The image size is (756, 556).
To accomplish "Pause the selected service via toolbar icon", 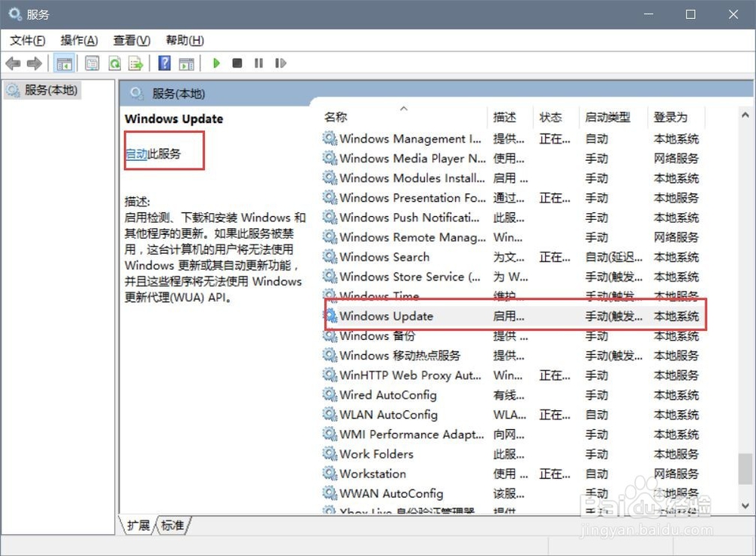I will click(258, 63).
